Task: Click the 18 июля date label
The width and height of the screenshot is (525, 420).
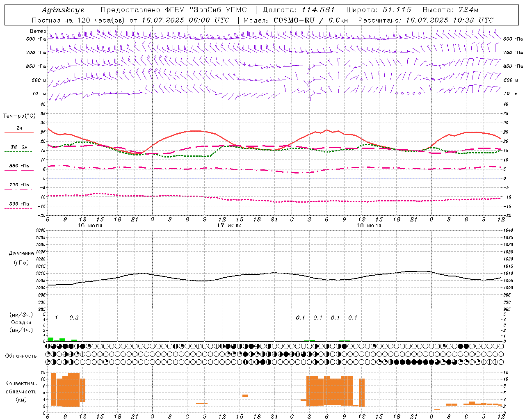Action: 369,225
